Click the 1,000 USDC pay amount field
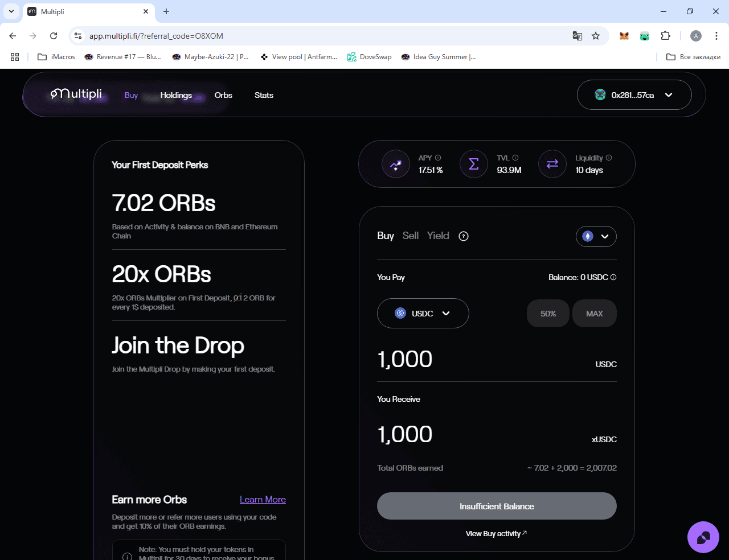Viewport: 729px width, 560px height. (497, 360)
